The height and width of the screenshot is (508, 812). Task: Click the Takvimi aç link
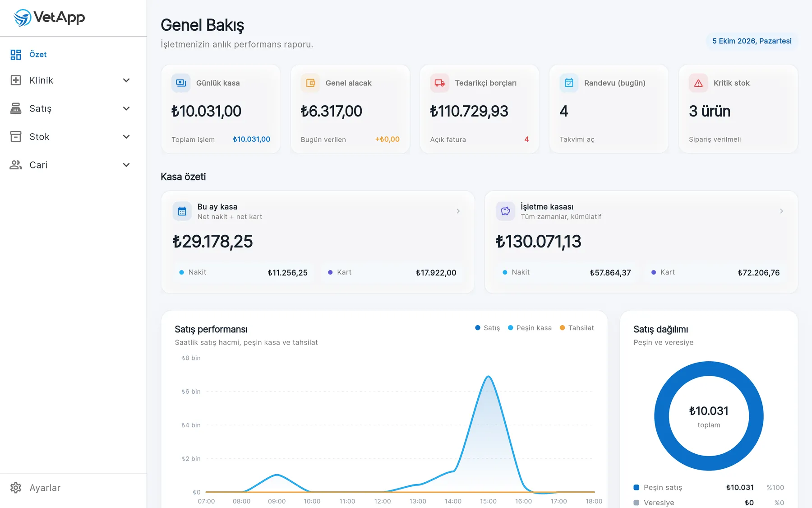click(x=577, y=140)
